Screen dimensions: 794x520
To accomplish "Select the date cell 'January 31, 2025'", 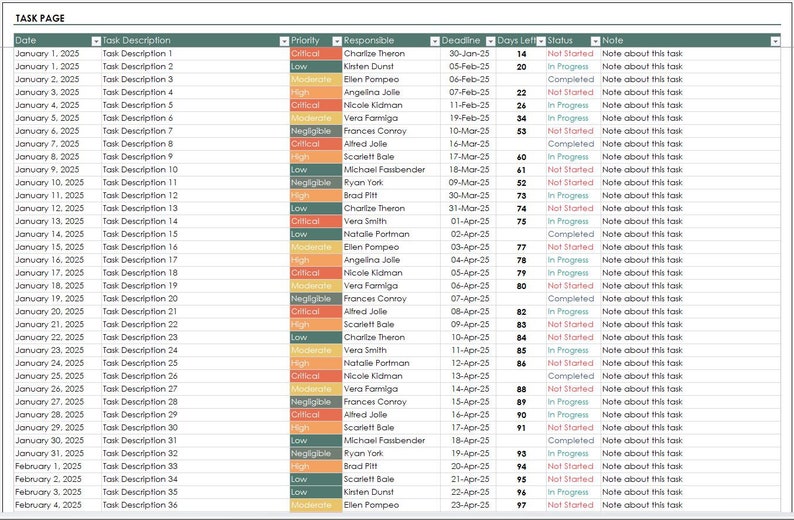I will click(58, 454).
